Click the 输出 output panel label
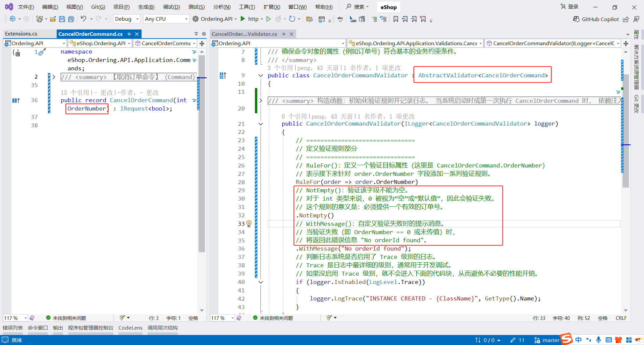Image resolution: width=644 pixels, height=345 pixels. click(x=57, y=328)
